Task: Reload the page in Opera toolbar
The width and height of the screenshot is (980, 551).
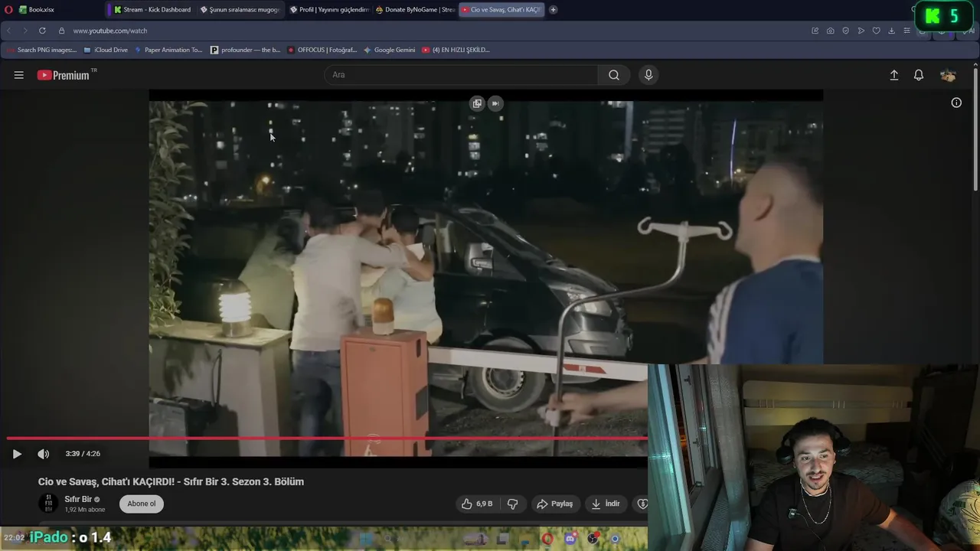Action: click(41, 31)
